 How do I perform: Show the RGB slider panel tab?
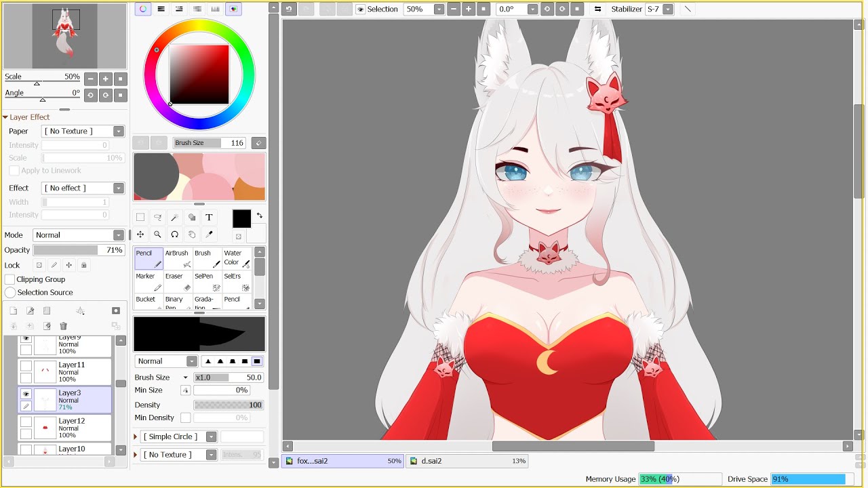[161, 9]
